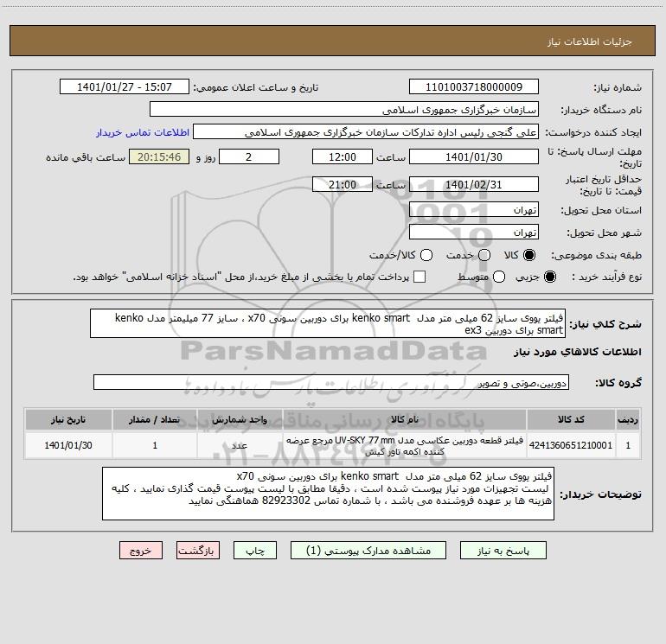This screenshot has height=644, width=666.
Task: Click the ردیف column header
Action: point(628,419)
